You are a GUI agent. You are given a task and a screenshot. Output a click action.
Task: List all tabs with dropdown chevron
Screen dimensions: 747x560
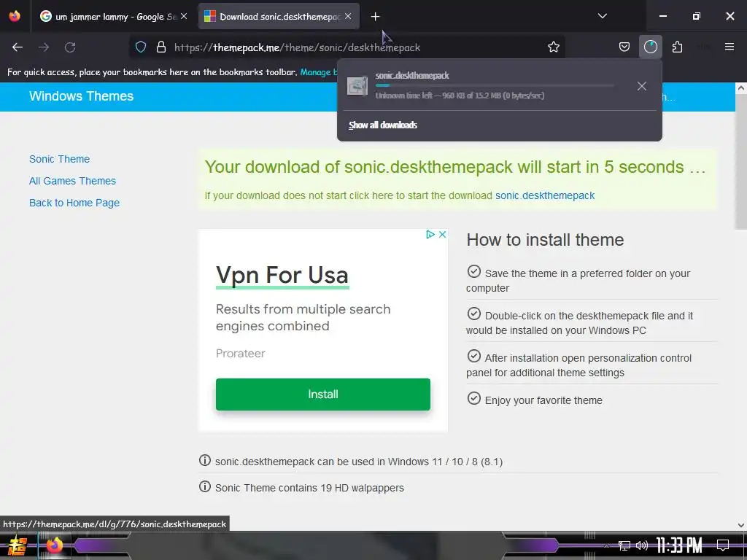(x=602, y=16)
